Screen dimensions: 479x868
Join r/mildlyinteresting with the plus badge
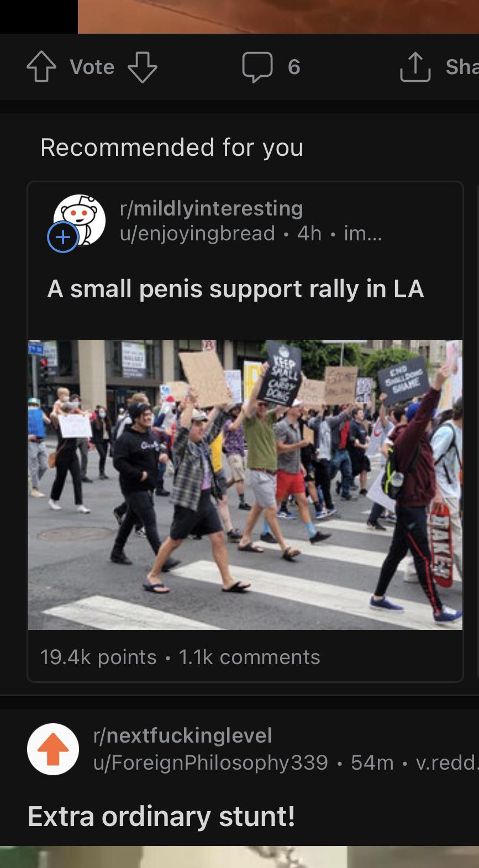tap(63, 237)
